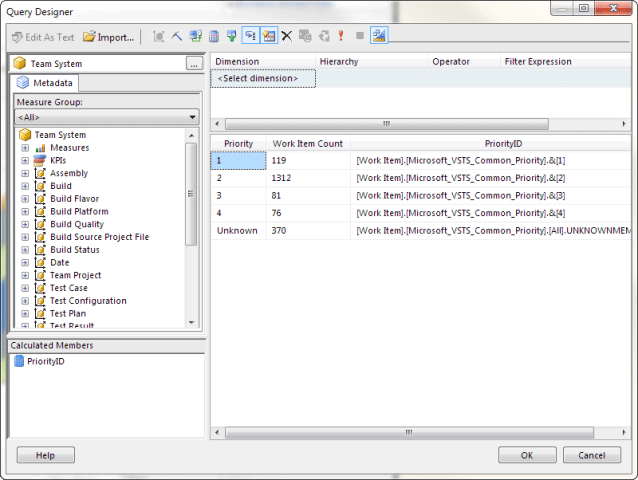This screenshot has width=638, height=480.
Task: Click the red exclamation Execute Query icon
Action: tap(341, 36)
